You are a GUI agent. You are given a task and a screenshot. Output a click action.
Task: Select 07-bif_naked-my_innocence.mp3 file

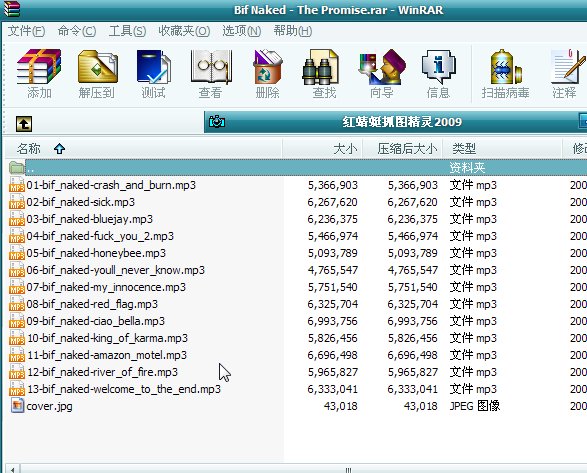106,287
